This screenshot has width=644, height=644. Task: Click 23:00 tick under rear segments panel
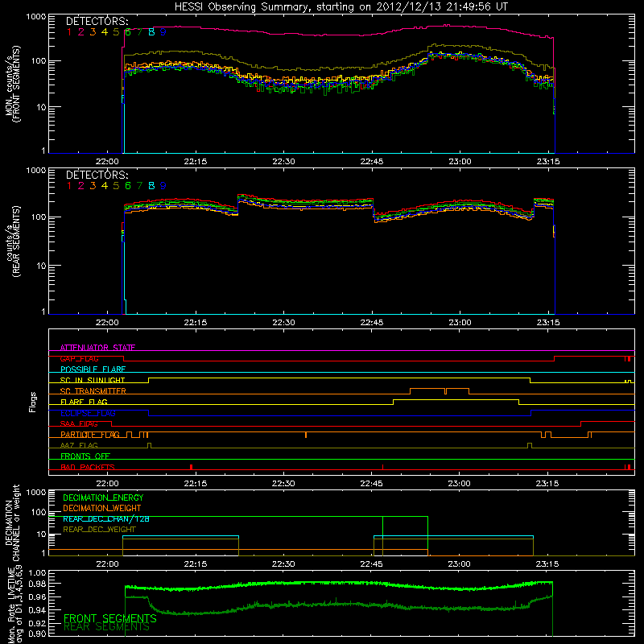[x=460, y=323]
